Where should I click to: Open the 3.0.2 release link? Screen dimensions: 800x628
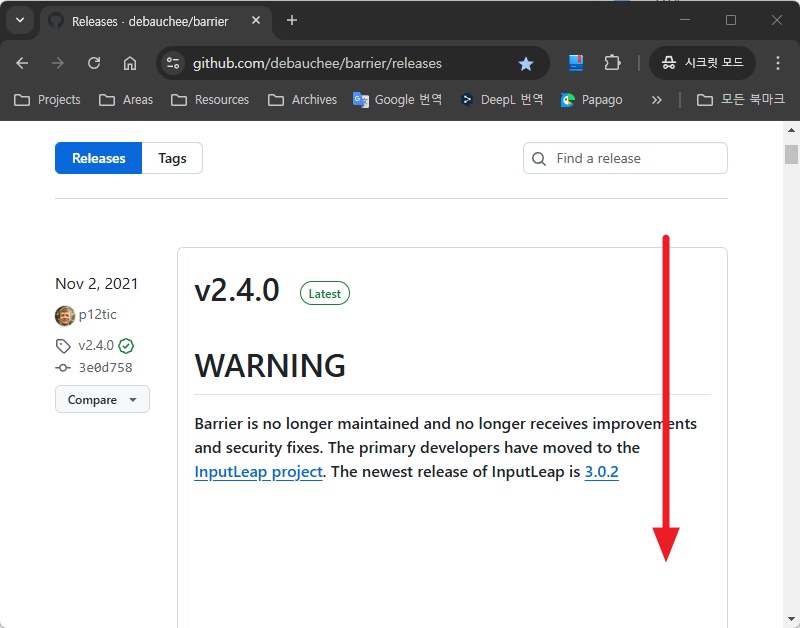pos(602,471)
